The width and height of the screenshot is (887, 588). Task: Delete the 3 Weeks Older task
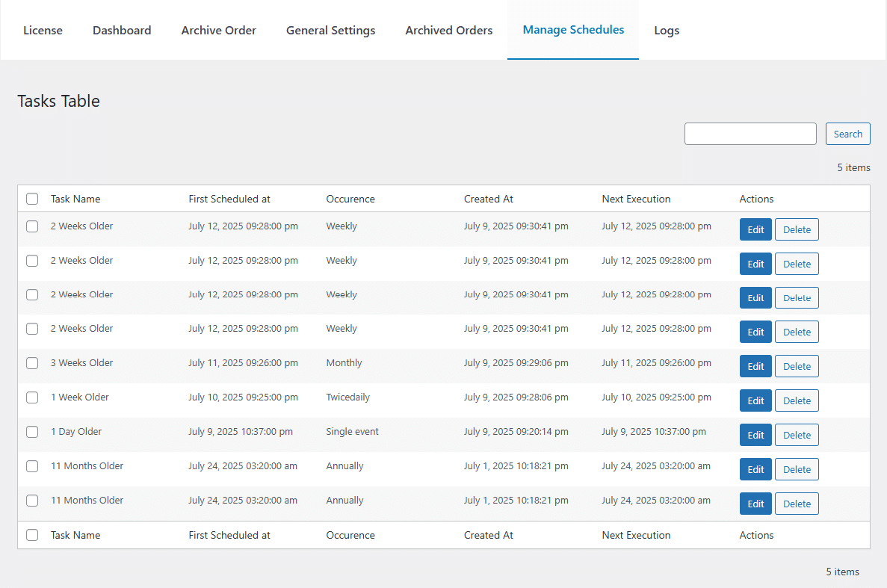[797, 366]
